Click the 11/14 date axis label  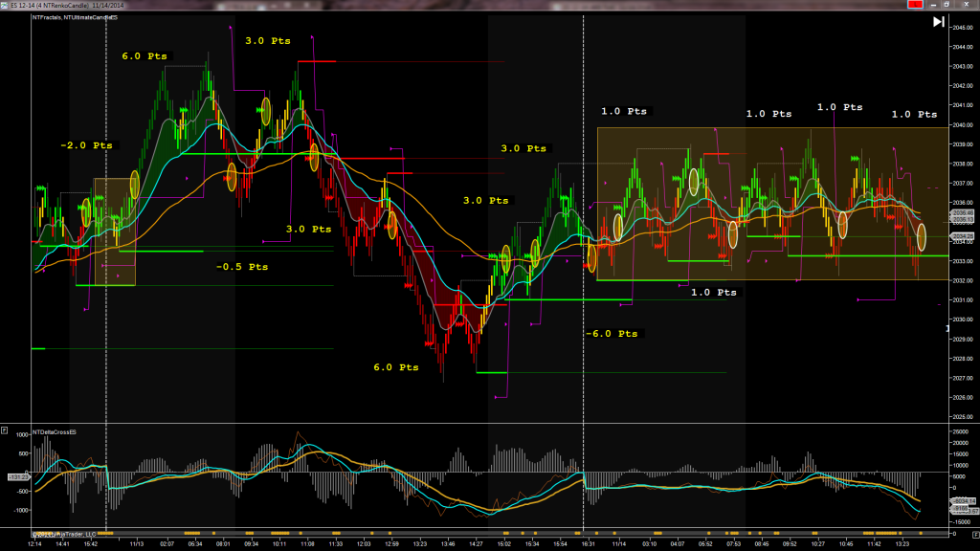[x=619, y=544]
